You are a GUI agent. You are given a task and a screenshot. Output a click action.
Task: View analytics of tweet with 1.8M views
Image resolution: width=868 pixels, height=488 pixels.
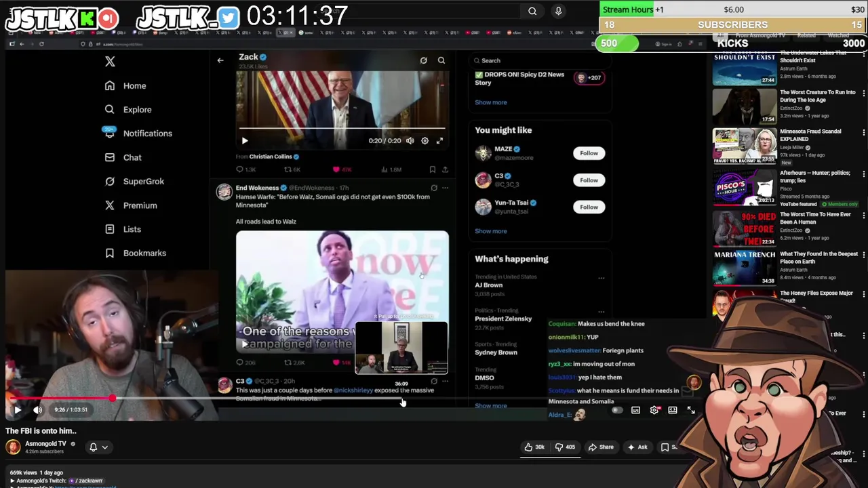393,169
